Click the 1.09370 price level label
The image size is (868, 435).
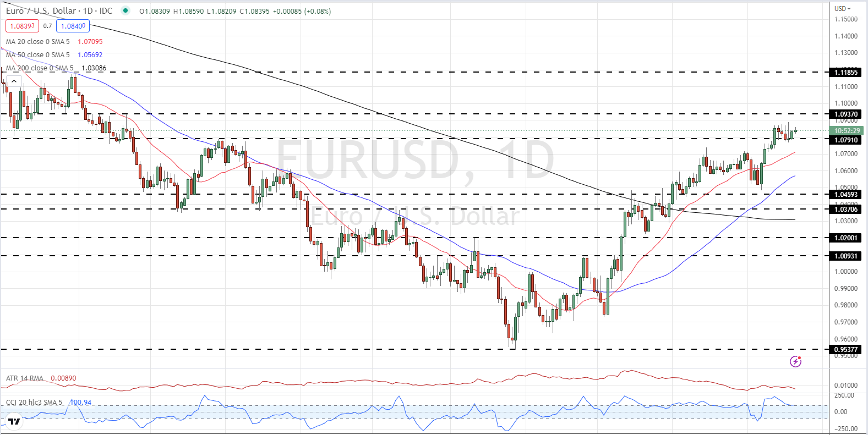coord(846,114)
